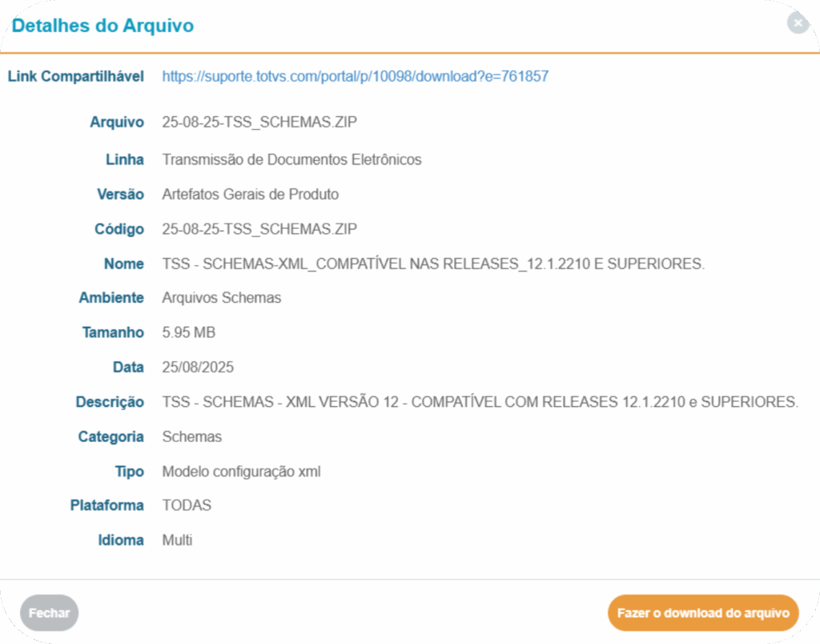Click the date 25/08/2025
The height and width of the screenshot is (644, 820).
pos(198,368)
